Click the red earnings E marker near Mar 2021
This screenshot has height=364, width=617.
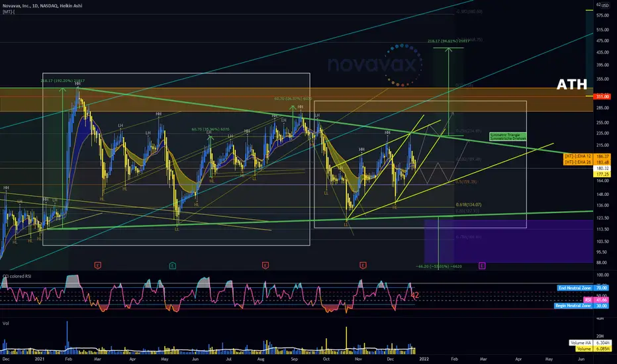[97, 265]
